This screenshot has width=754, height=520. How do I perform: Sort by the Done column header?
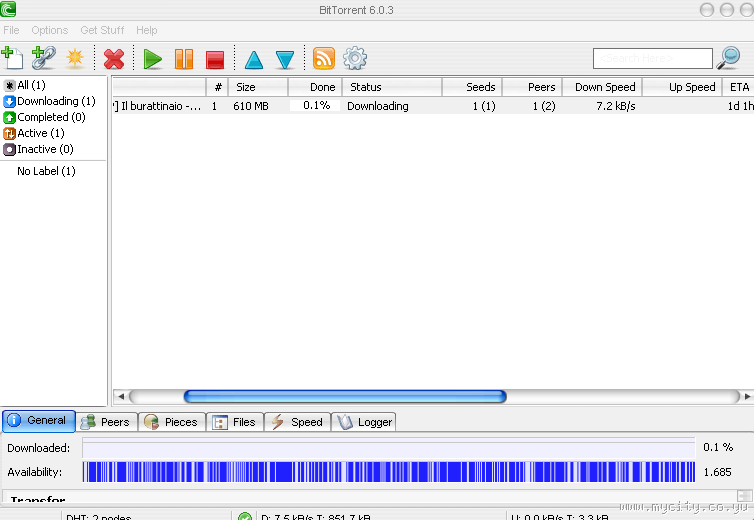pos(315,87)
